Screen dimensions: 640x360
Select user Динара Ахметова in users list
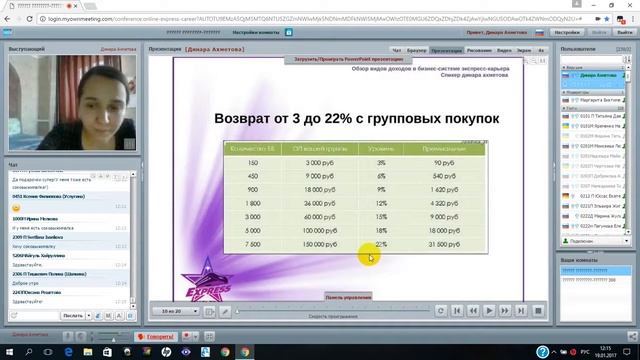(x=593, y=76)
